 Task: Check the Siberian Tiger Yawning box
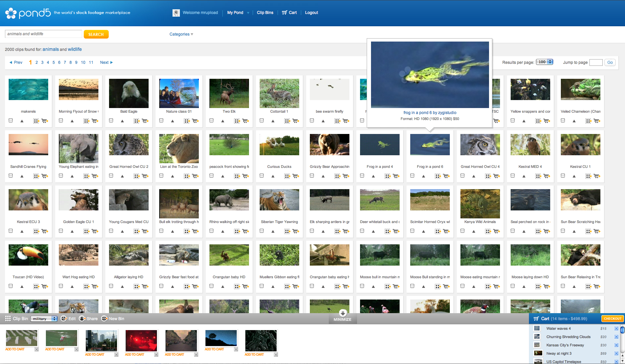(x=262, y=231)
